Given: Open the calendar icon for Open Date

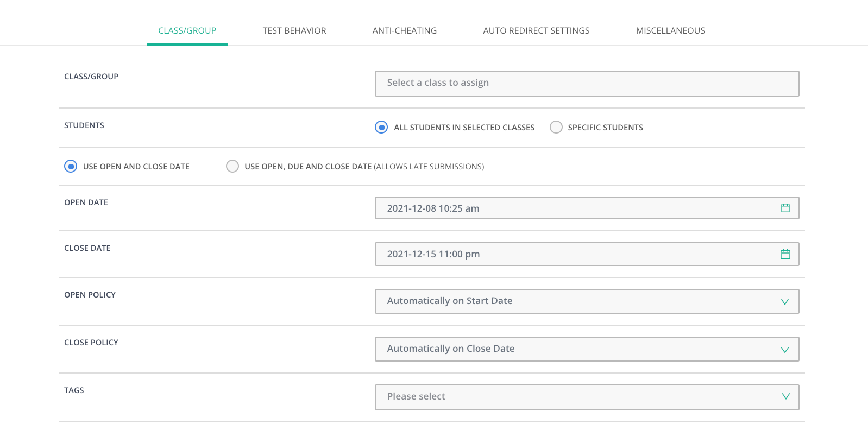Looking at the screenshot, I should (785, 208).
